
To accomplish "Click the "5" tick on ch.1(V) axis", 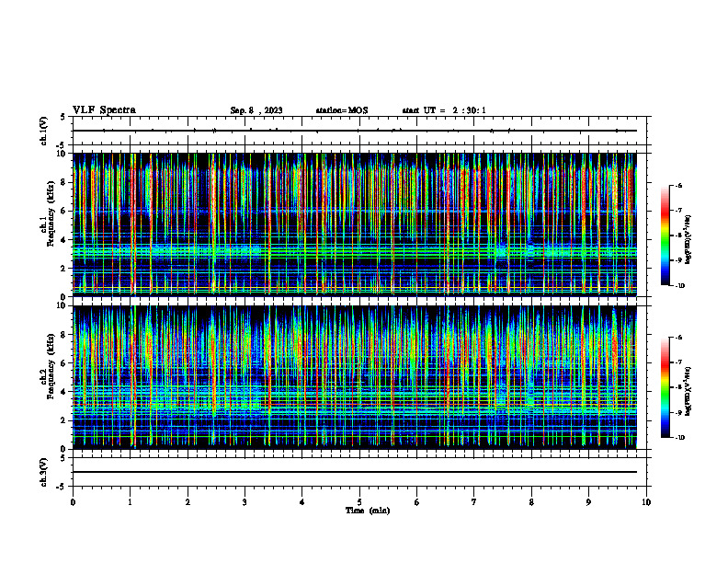I will click(x=63, y=117).
